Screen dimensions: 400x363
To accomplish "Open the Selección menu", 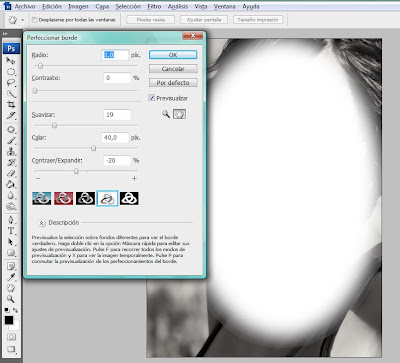I will pos(128,6).
